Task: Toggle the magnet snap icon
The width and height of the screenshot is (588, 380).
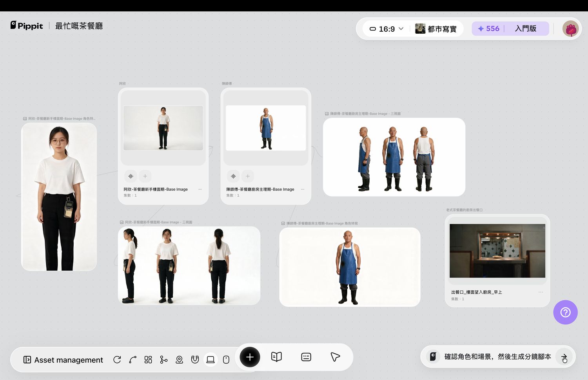Action: (195, 360)
